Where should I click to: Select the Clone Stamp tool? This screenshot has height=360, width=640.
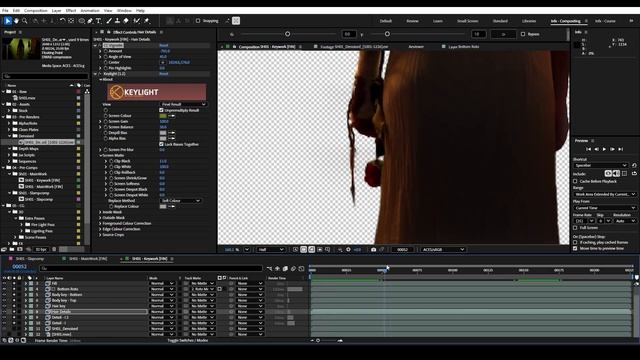[117, 21]
